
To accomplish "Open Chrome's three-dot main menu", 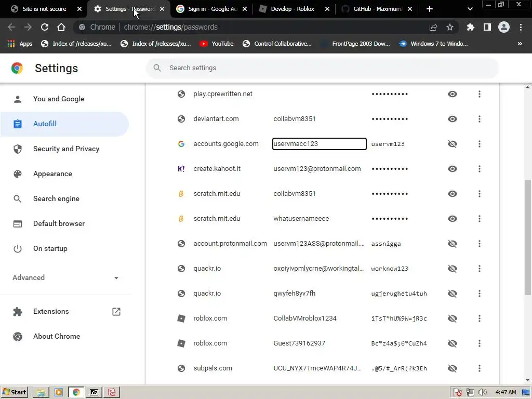I will coord(521,27).
